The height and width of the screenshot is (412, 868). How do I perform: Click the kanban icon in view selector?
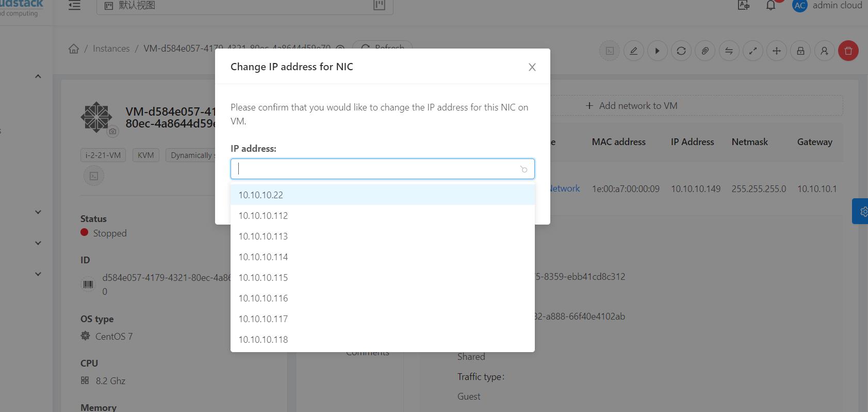[379, 5]
